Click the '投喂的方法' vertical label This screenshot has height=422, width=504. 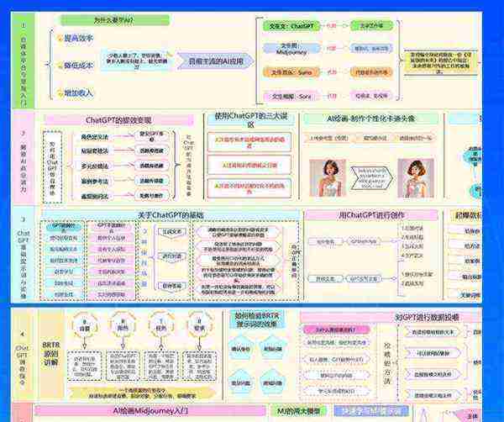click(387, 363)
